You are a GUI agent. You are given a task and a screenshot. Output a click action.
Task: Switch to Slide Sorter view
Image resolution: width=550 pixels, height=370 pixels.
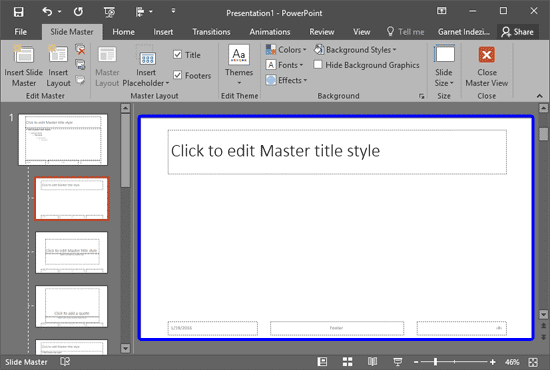point(347,362)
